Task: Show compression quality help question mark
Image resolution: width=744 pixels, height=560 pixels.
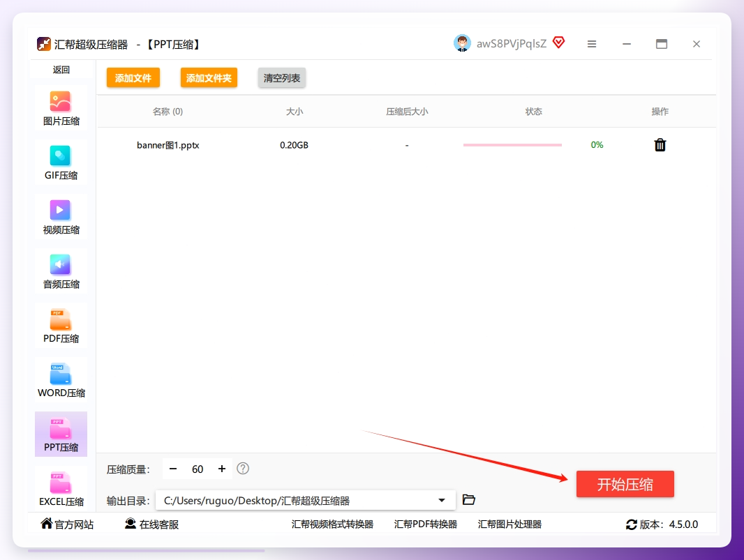Action: coord(243,469)
